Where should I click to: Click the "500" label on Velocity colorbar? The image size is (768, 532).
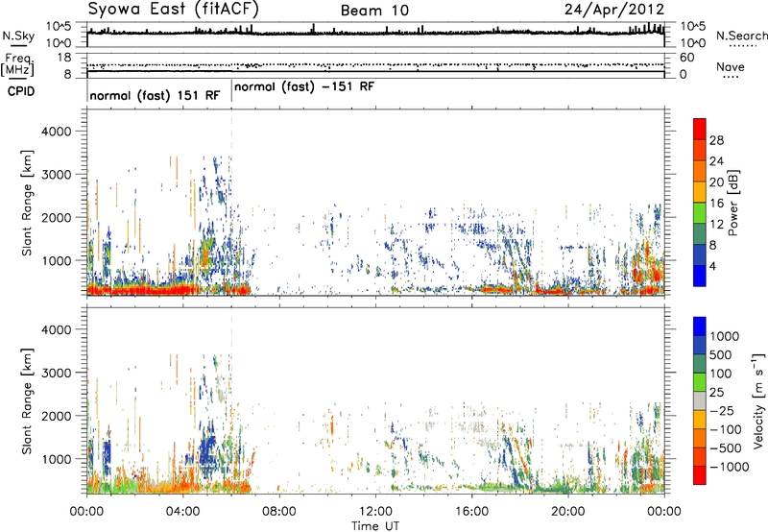tap(720, 355)
